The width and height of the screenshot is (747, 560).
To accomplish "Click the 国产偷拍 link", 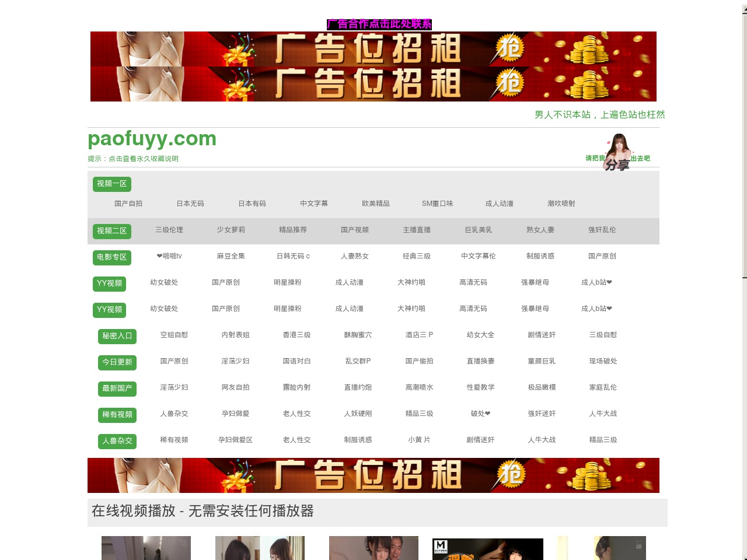I will (x=419, y=361).
